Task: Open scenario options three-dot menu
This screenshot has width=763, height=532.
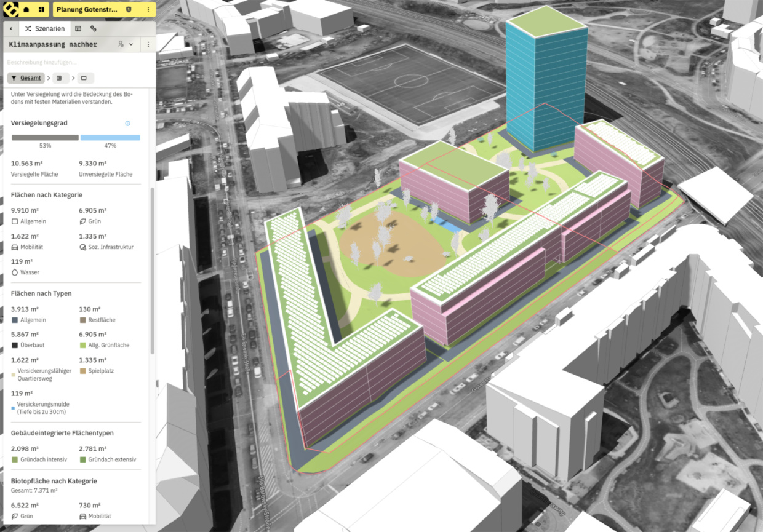Action: pyautogui.click(x=148, y=44)
